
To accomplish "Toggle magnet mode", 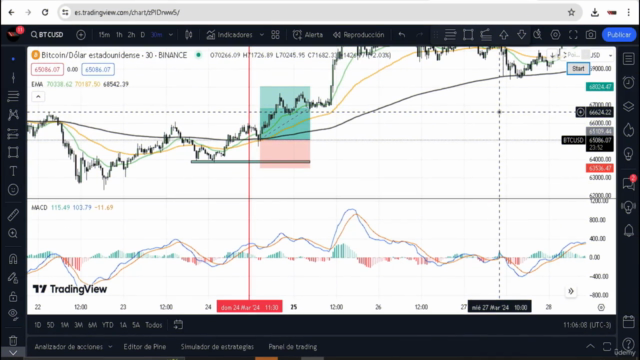I will coord(13,259).
